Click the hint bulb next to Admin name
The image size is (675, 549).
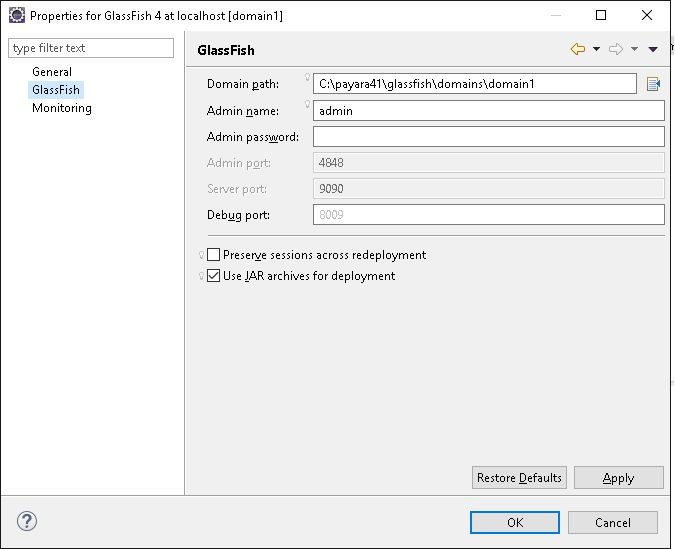[307, 104]
